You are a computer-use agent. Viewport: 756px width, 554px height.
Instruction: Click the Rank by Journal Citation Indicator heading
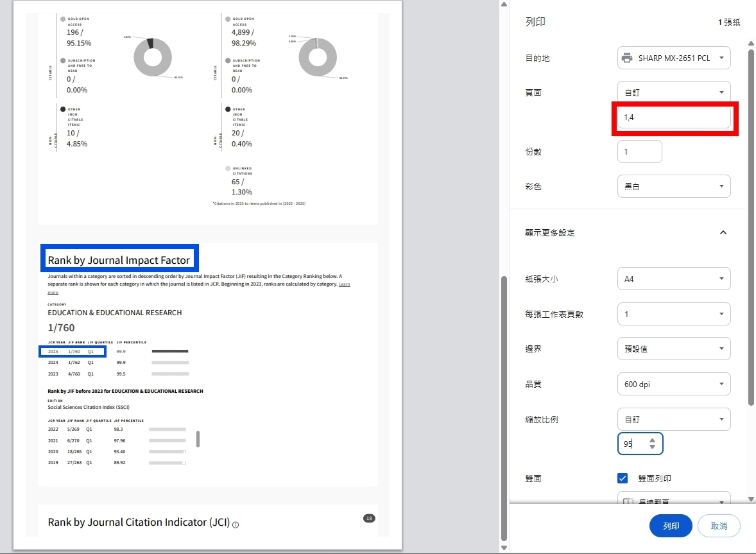tap(139, 522)
